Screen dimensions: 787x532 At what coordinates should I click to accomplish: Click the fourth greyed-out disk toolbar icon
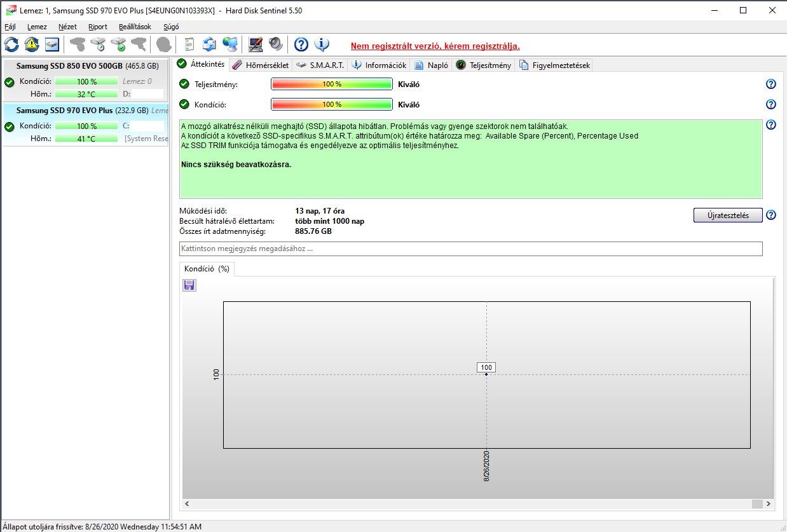coord(139,44)
